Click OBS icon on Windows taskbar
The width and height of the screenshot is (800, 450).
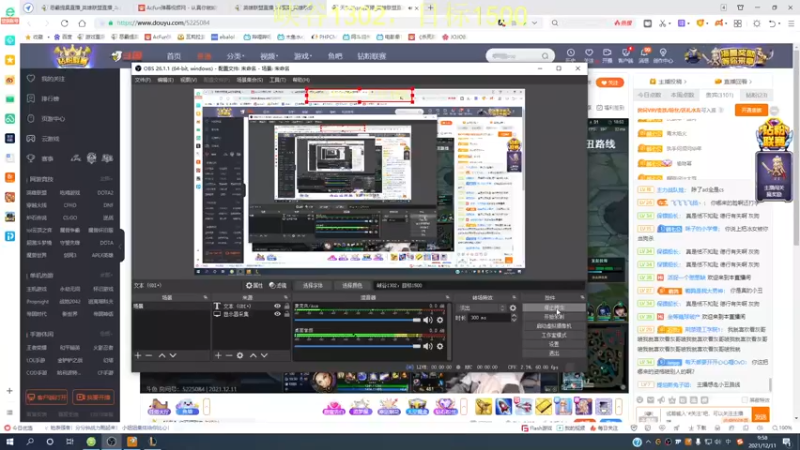point(111,442)
